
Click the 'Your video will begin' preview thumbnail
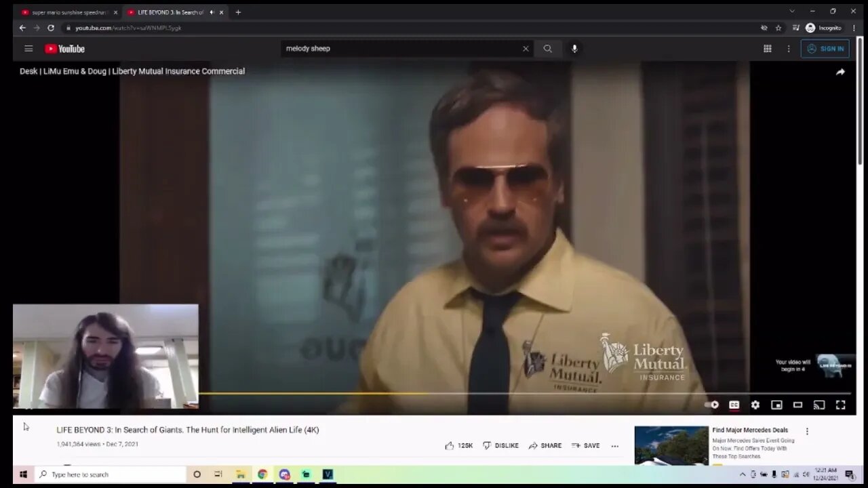(x=835, y=365)
